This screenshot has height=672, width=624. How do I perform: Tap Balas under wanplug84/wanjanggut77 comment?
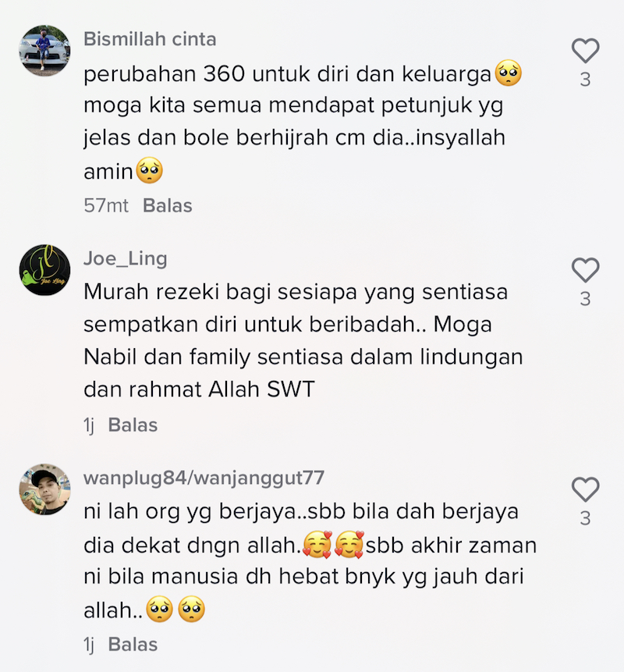coord(133,645)
